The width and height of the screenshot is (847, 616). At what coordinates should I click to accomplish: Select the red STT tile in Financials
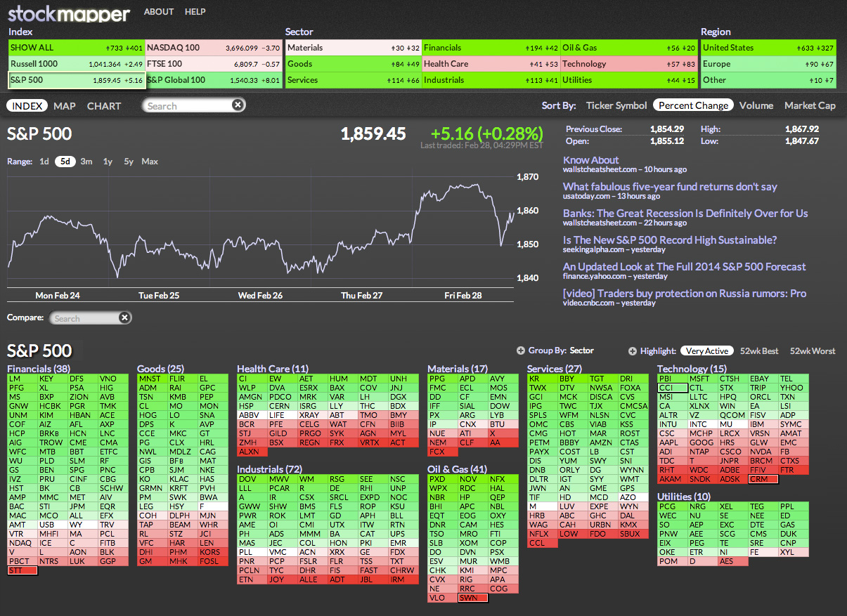tap(22, 570)
